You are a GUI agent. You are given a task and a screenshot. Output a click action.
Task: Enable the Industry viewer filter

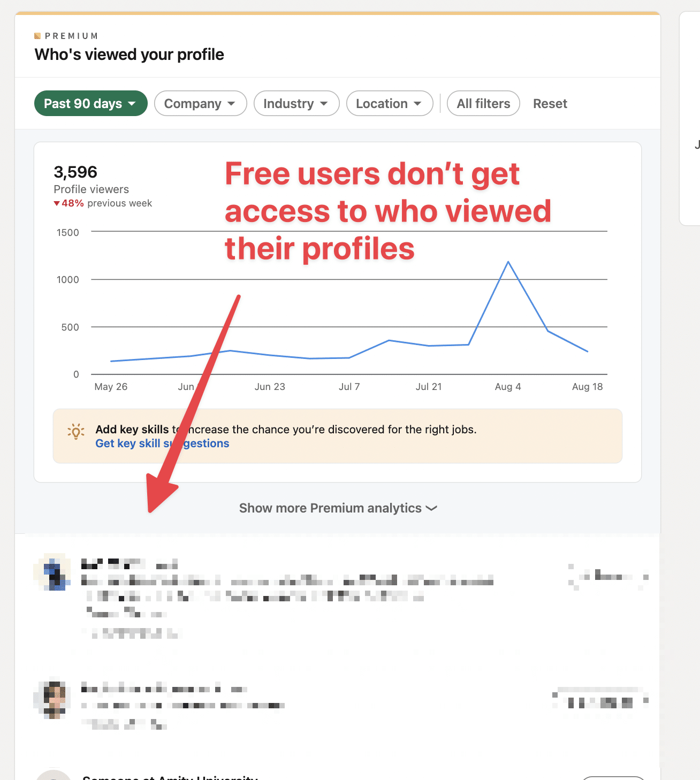point(296,103)
